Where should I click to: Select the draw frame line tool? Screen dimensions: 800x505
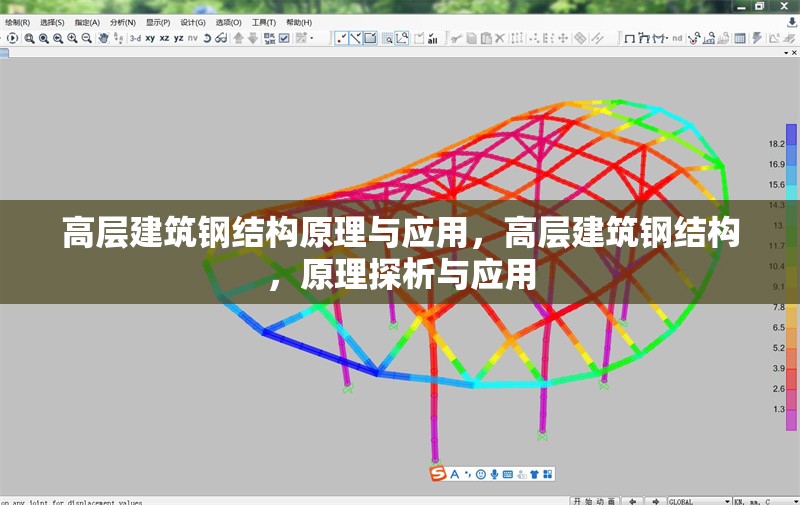pyautogui.click(x=356, y=38)
